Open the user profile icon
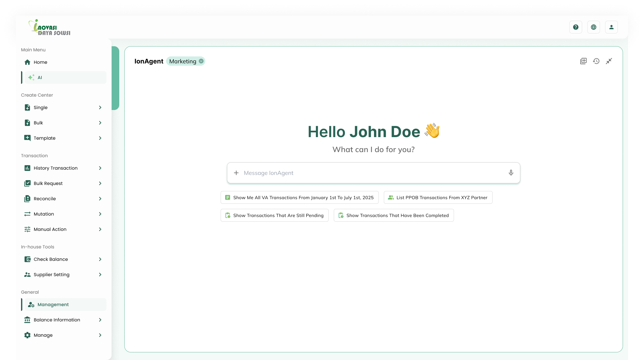This screenshot has height=360, width=644. tap(611, 27)
